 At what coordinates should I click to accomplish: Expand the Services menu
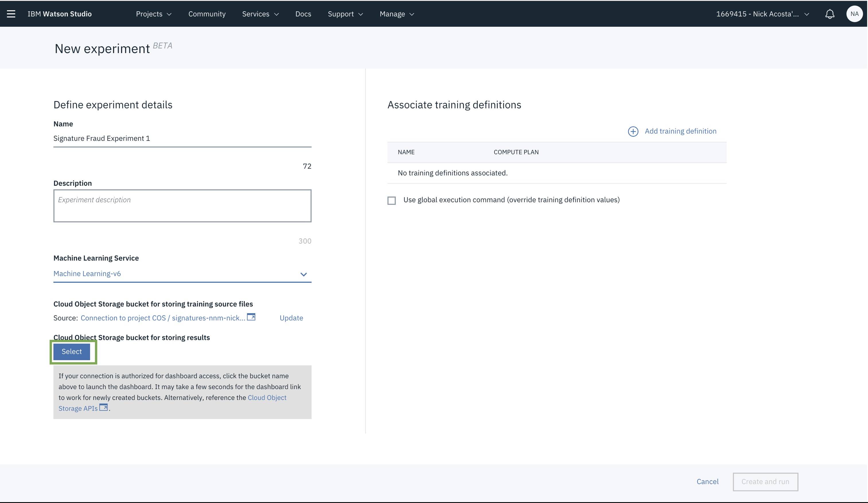click(x=260, y=14)
